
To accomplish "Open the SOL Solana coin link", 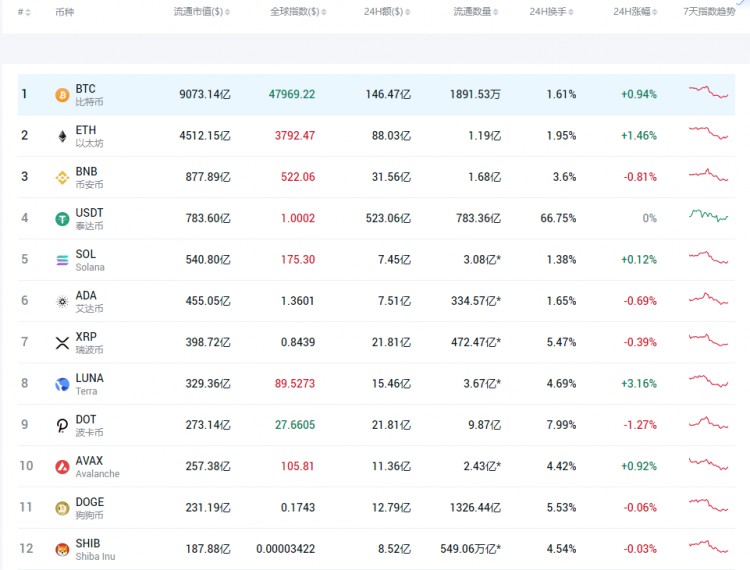I will (x=90, y=260).
